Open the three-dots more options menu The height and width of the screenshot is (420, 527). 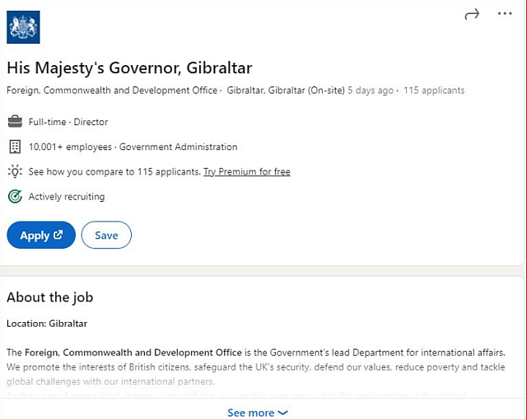pyautogui.click(x=505, y=14)
